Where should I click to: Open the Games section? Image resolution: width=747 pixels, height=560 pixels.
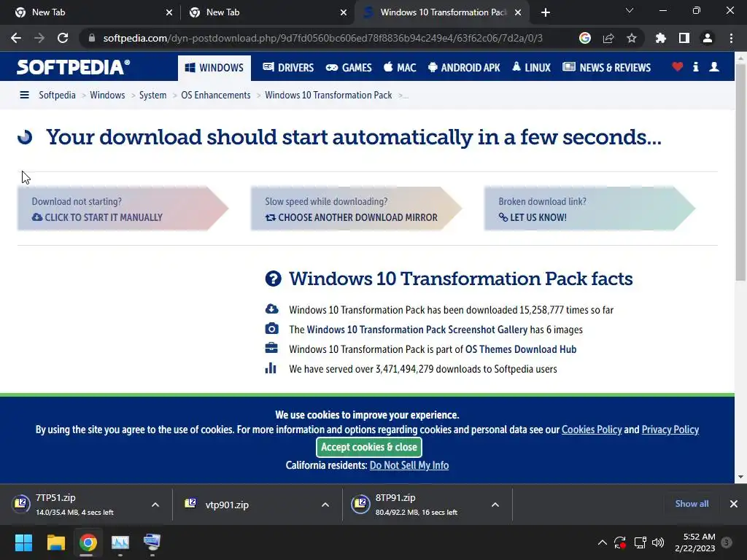point(349,68)
